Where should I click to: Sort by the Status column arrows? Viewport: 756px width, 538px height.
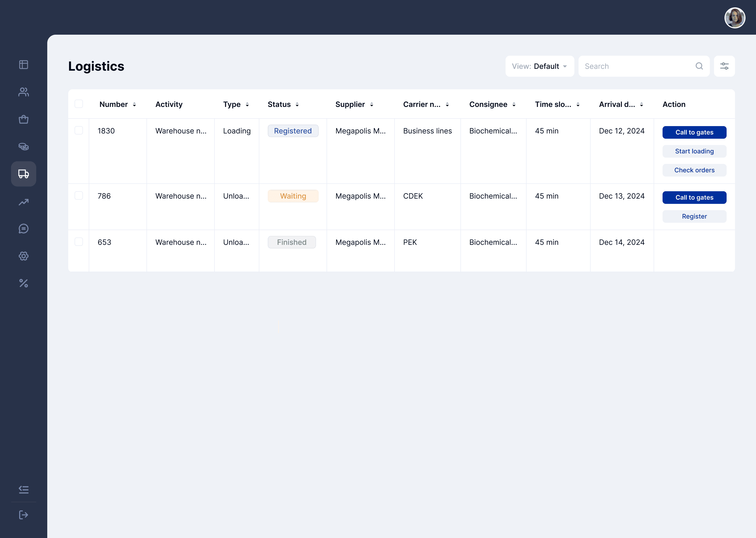pyautogui.click(x=297, y=105)
